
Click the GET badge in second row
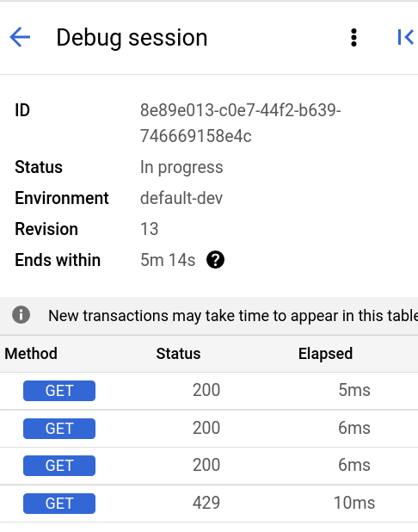click(x=59, y=429)
